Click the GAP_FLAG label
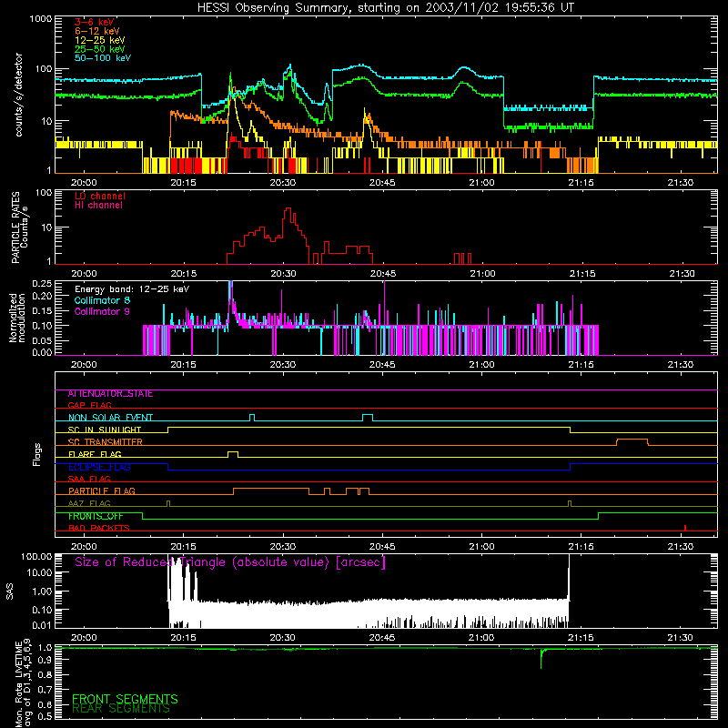This screenshot has width=728, height=728. coord(89,405)
